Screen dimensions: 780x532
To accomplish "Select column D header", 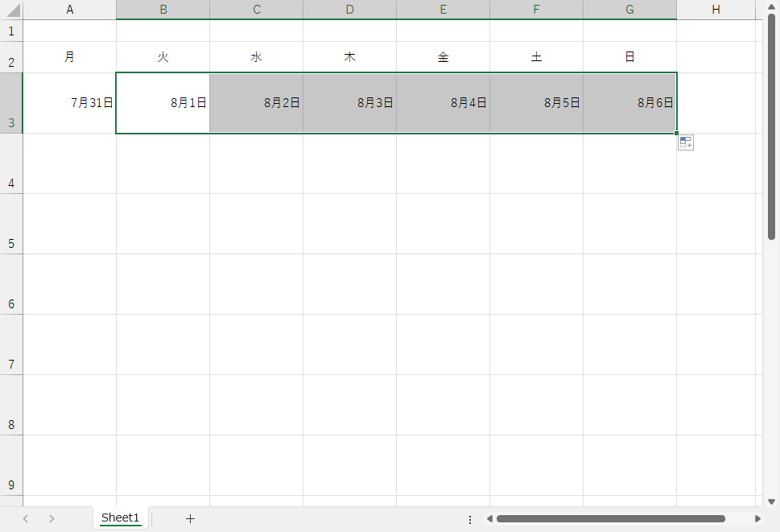I will coord(349,10).
